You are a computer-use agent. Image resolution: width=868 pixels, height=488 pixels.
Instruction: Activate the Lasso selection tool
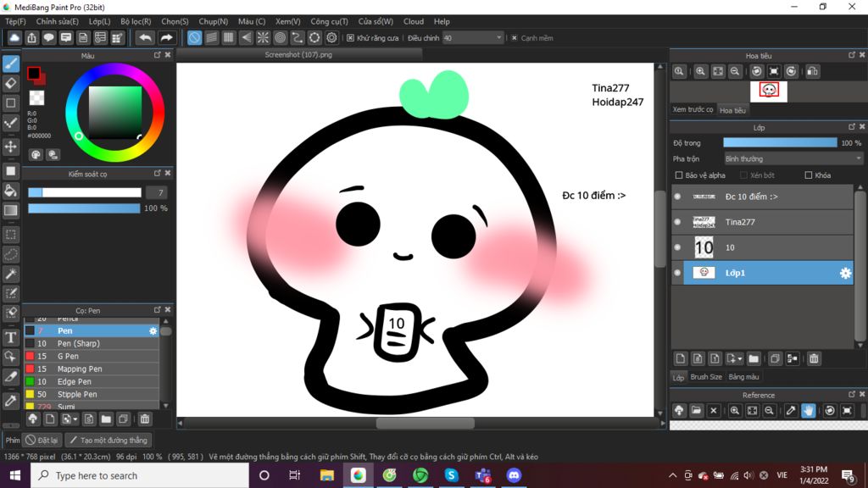pos(11,254)
